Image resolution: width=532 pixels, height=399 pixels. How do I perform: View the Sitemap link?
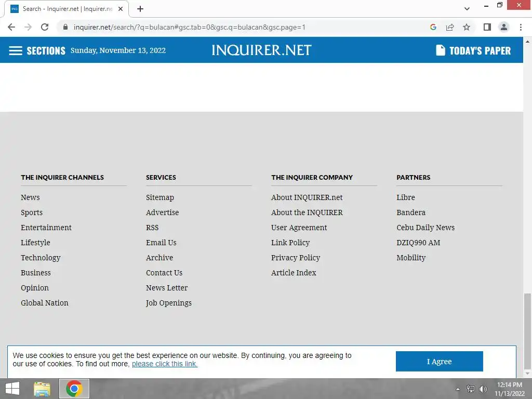click(160, 197)
